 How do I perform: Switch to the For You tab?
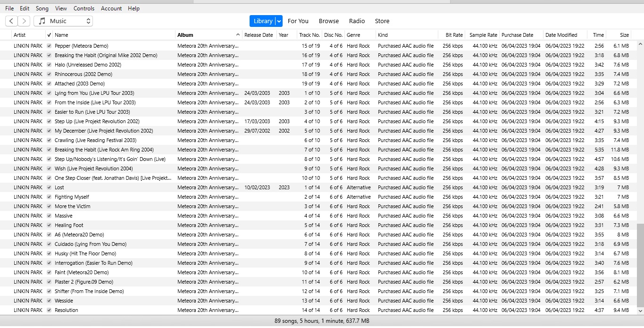[298, 21]
